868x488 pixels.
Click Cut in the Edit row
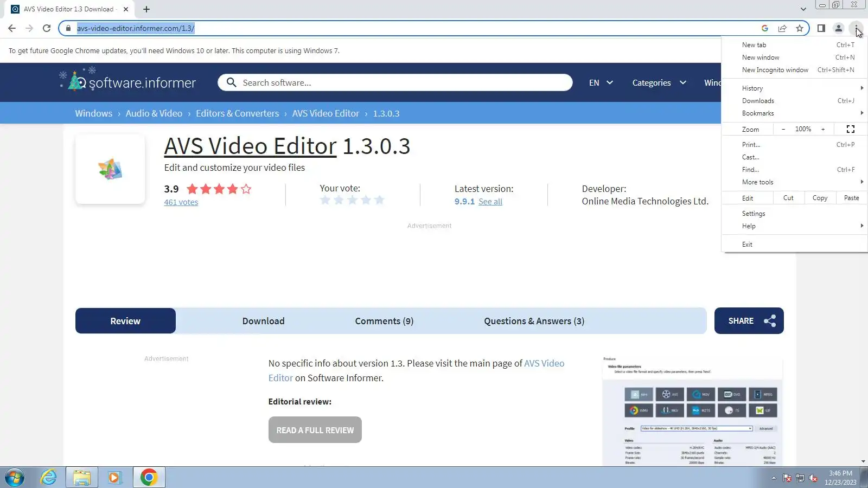tap(788, 198)
